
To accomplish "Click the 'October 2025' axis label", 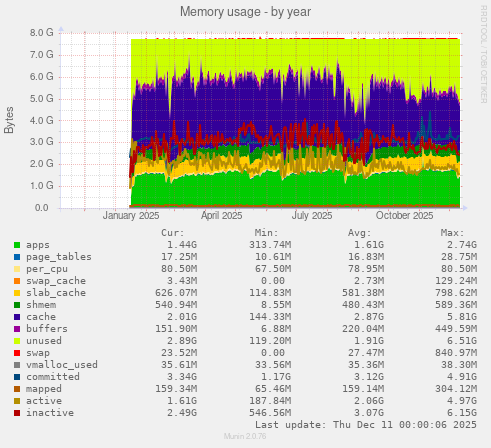I will [x=405, y=216].
